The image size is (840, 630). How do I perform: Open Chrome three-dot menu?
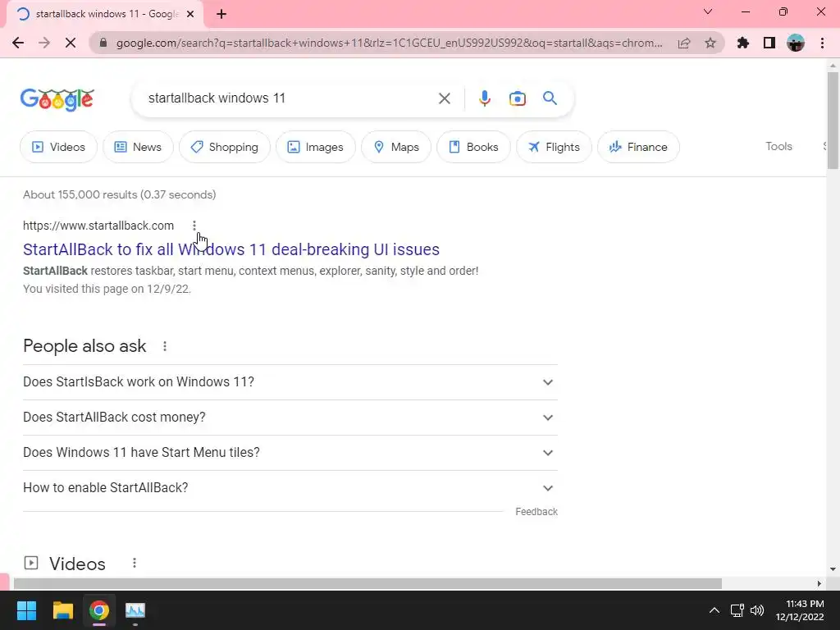coord(822,43)
